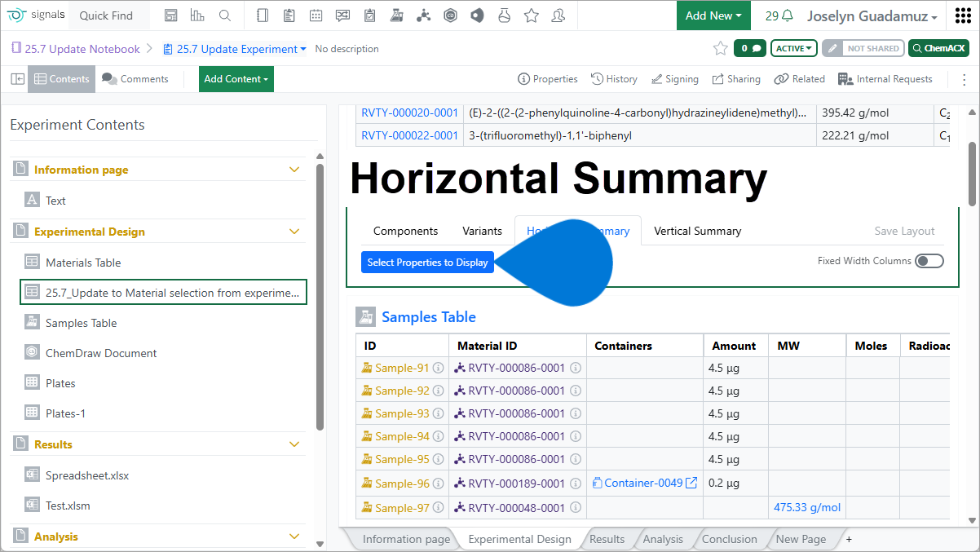Click the search magnifier icon in top bar
The width and height of the screenshot is (980, 552).
(225, 15)
